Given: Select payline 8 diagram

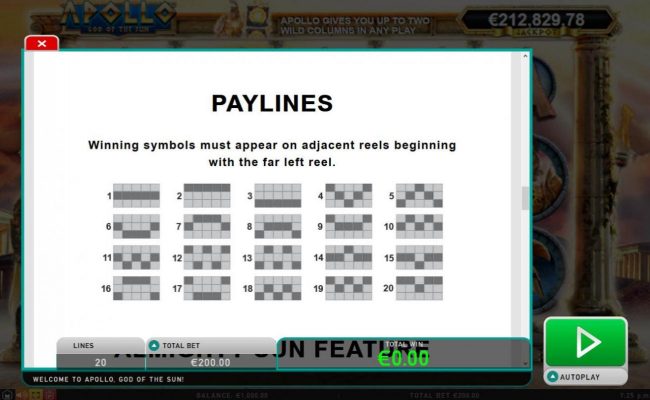Looking at the screenshot, I should pyautogui.click(x=278, y=226).
